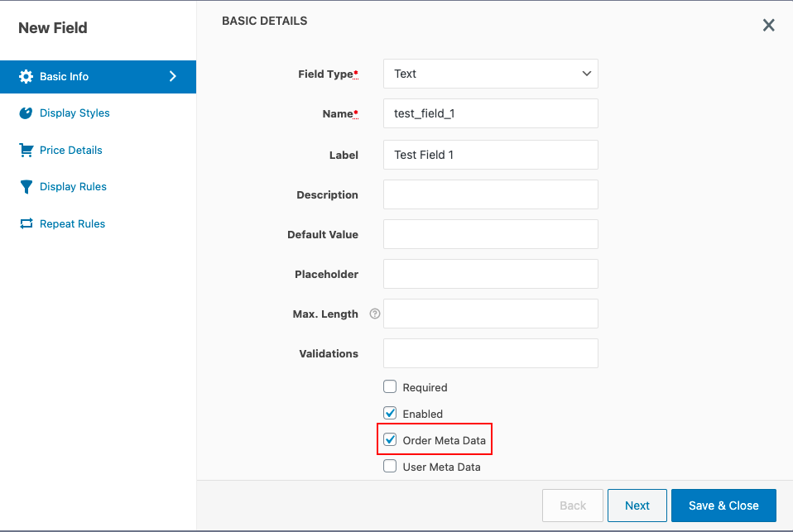Click the Next button
Viewport: 793px width, 532px height.
(x=637, y=506)
